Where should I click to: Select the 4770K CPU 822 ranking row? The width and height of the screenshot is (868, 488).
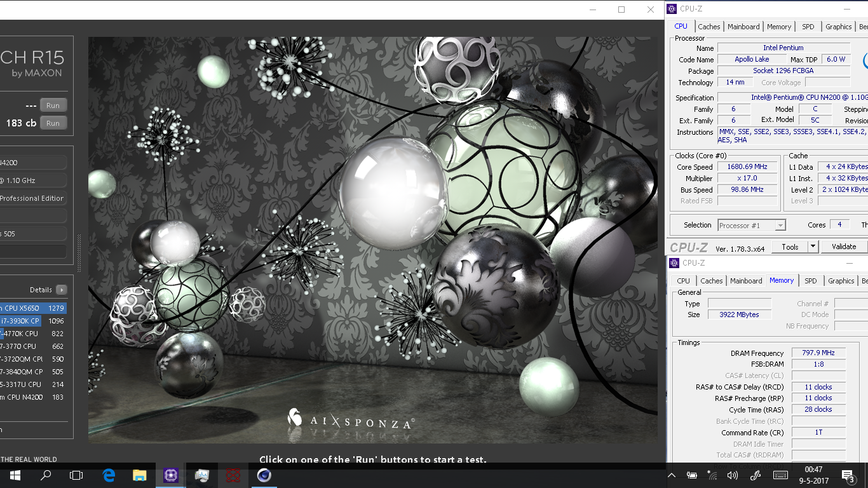pyautogui.click(x=33, y=334)
